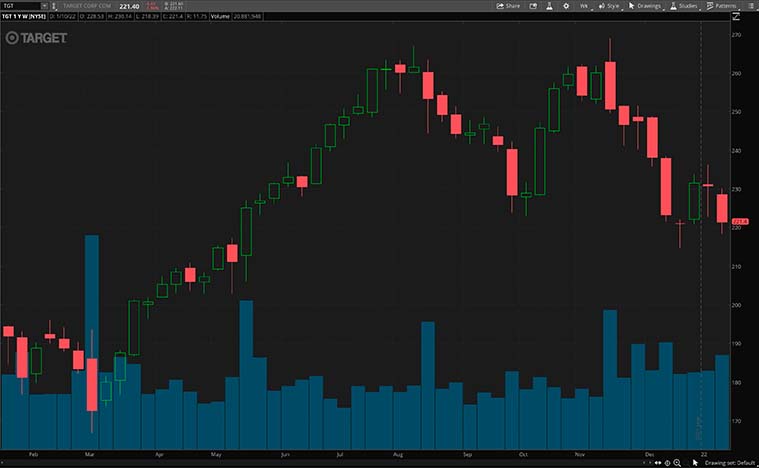Viewport: 759px width, 468px height.
Task: Click the 270 price axis label
Action: point(736,35)
